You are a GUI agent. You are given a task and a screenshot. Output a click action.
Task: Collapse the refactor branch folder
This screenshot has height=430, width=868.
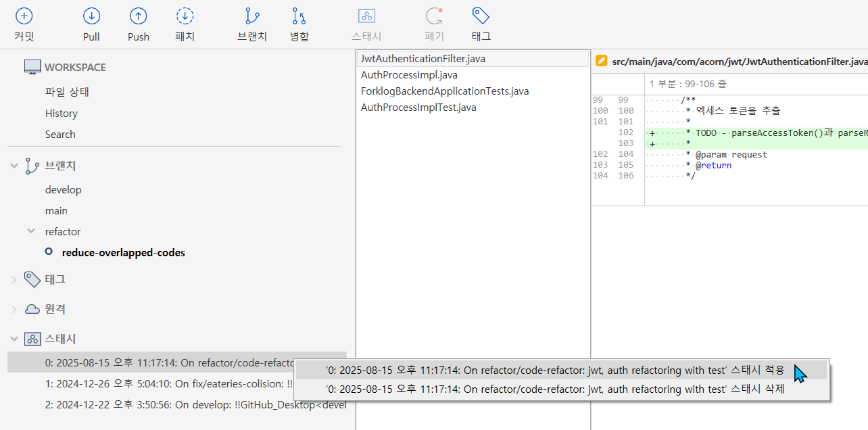30,231
